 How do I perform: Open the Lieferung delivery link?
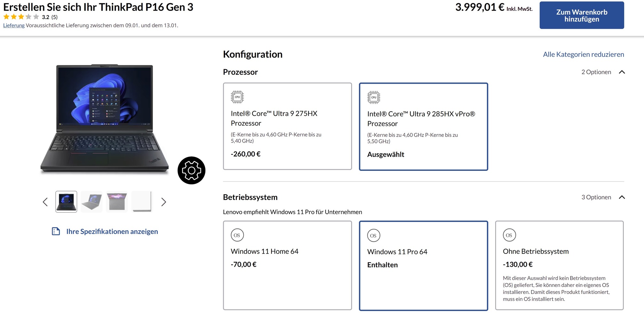pyautogui.click(x=14, y=26)
